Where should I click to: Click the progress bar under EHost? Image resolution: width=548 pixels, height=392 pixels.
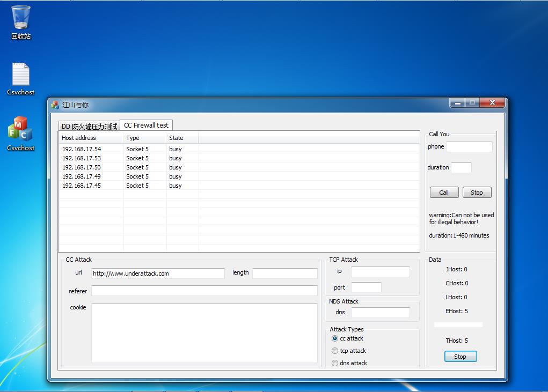click(458, 325)
